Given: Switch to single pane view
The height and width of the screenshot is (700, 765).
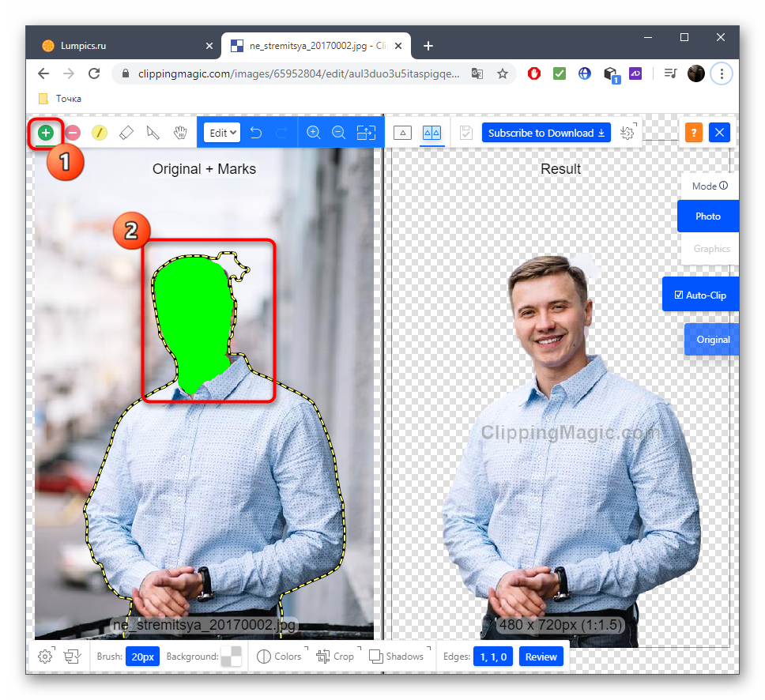Looking at the screenshot, I should [x=402, y=133].
